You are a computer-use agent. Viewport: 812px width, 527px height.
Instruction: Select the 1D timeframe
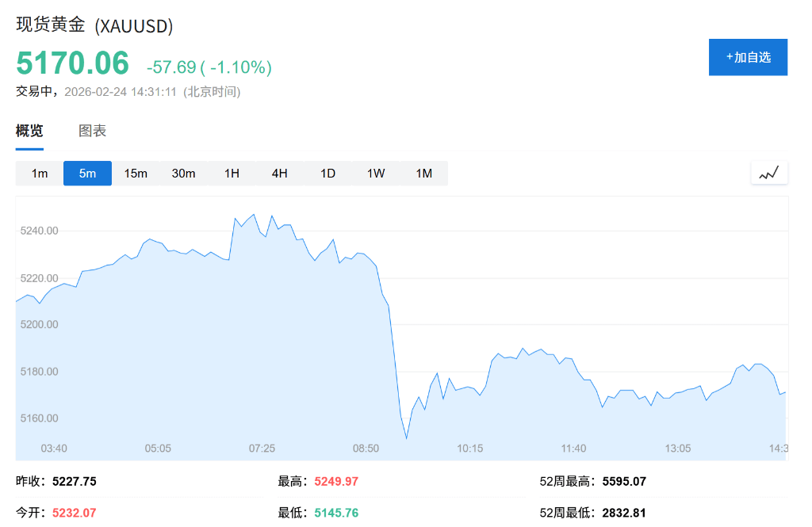[x=327, y=173]
